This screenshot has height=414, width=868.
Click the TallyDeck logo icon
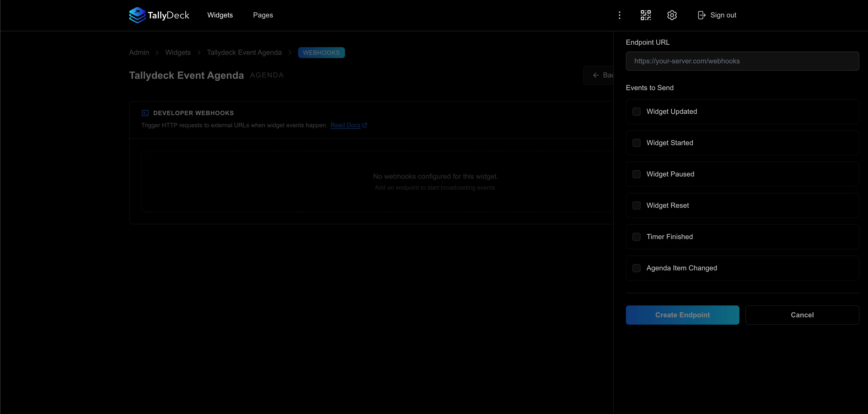click(x=137, y=15)
